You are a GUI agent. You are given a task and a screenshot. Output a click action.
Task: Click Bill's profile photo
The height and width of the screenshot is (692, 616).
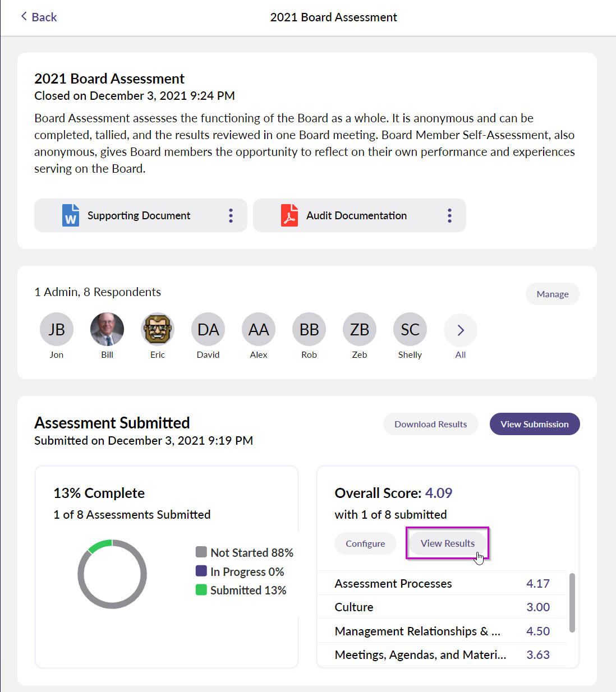coord(107,329)
